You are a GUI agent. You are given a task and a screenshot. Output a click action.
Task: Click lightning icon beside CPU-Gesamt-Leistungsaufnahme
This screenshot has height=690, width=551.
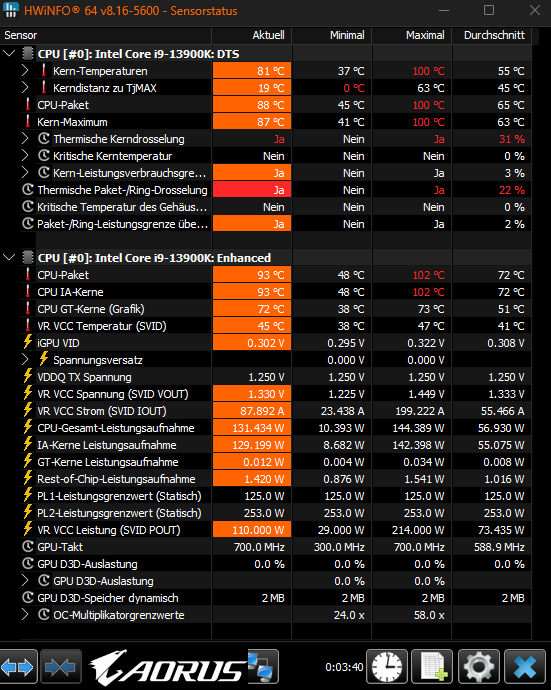(28, 427)
